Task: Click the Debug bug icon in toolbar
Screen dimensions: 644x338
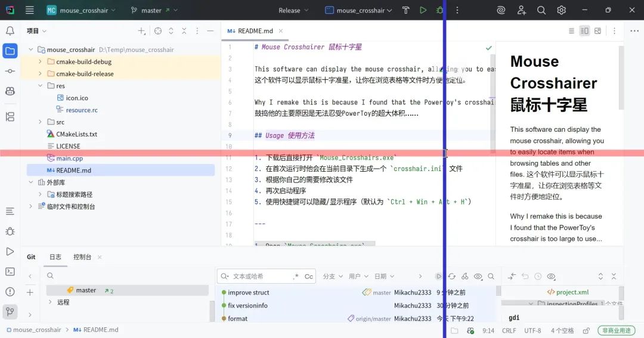Action: tap(440, 10)
